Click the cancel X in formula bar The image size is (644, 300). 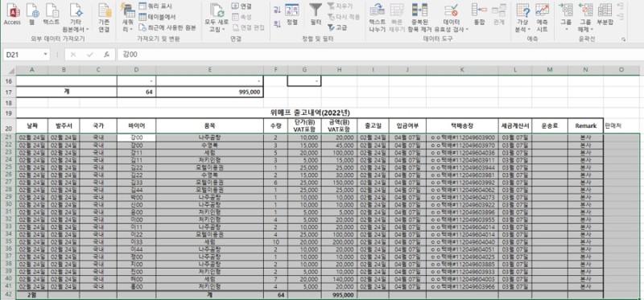tap(73, 55)
